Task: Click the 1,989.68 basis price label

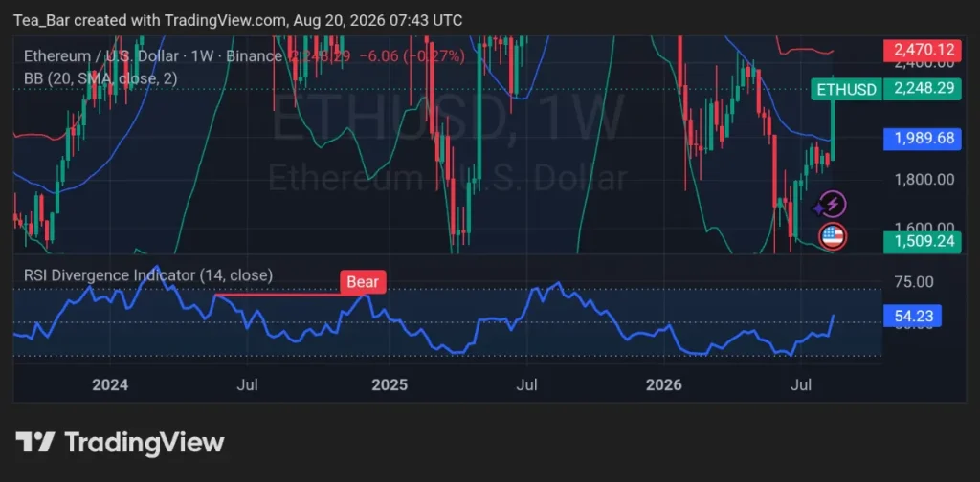Action: (923, 138)
